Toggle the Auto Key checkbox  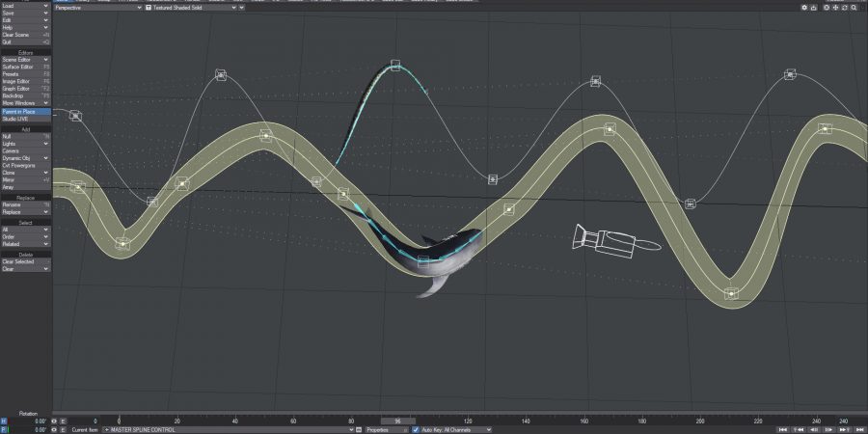pyautogui.click(x=416, y=430)
